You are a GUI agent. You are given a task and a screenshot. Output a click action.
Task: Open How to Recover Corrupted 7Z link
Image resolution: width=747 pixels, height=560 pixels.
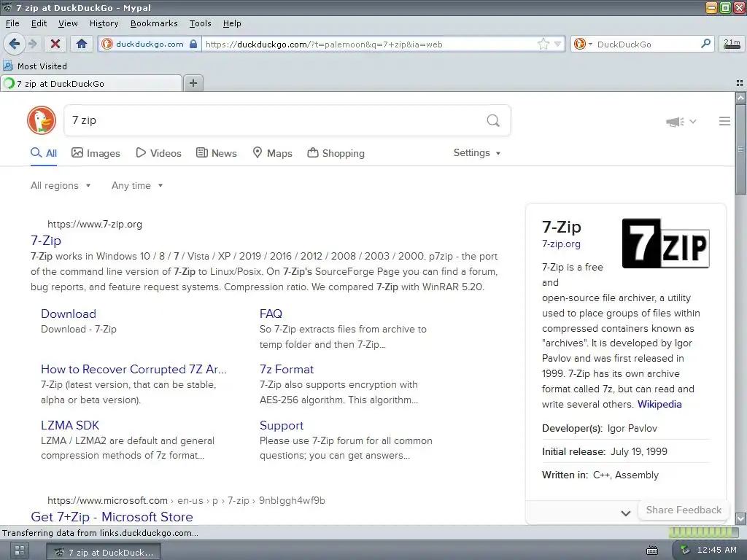click(134, 370)
